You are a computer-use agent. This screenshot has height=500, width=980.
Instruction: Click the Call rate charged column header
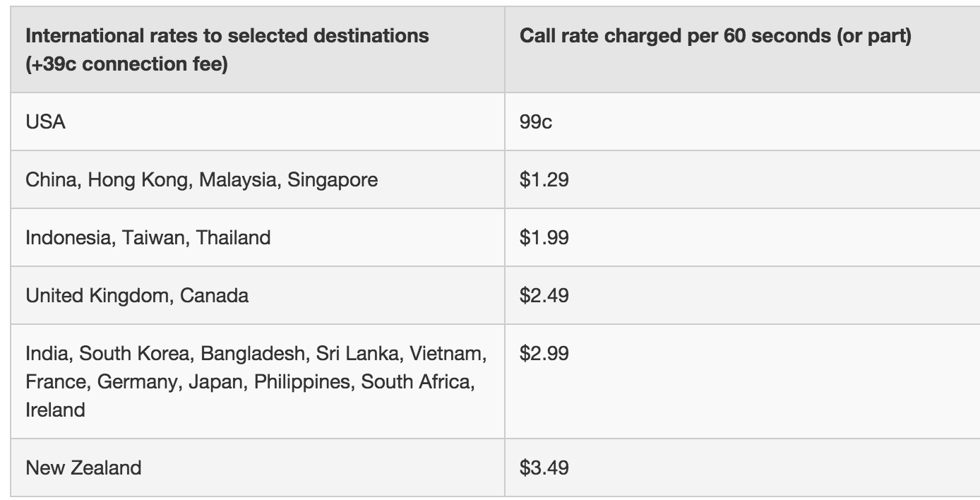click(715, 35)
